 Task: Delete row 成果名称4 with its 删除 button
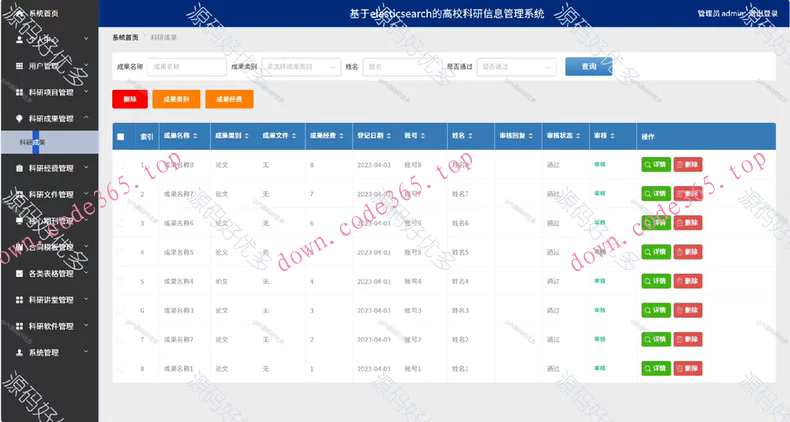(x=688, y=281)
